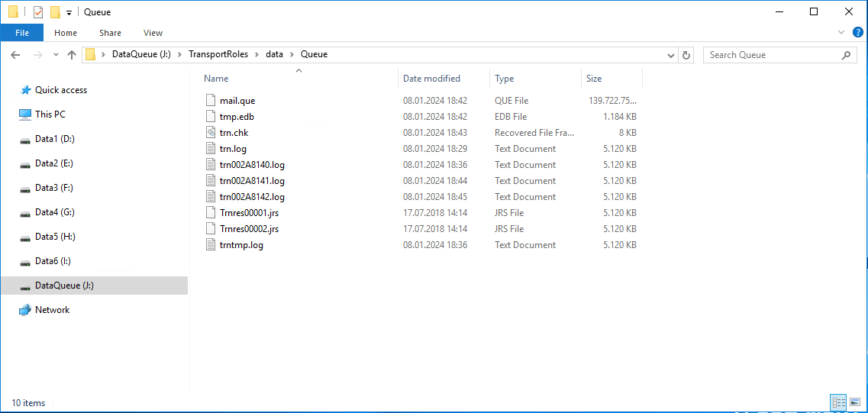Open the address bar history dropdown
The image size is (868, 413).
click(671, 55)
